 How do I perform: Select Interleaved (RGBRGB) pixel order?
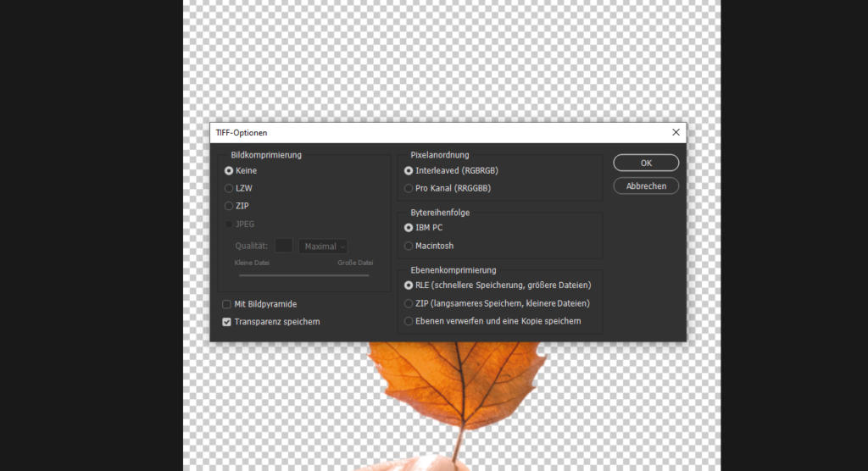(x=409, y=170)
